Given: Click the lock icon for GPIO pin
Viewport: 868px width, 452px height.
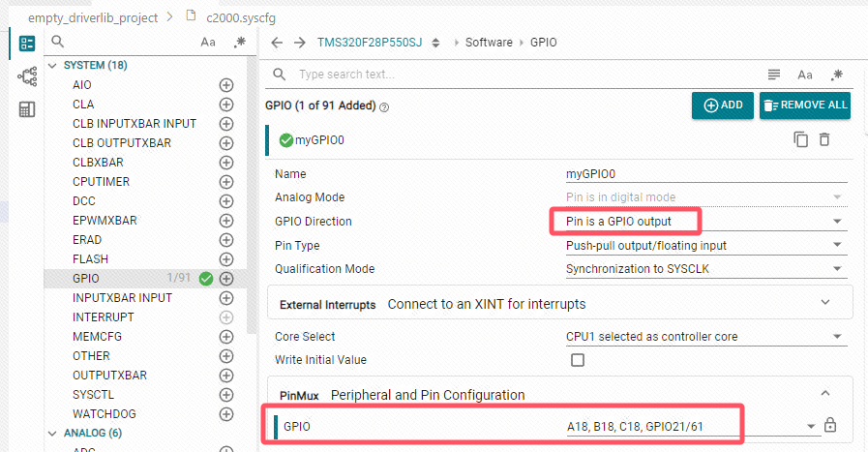Looking at the screenshot, I should click(x=830, y=425).
